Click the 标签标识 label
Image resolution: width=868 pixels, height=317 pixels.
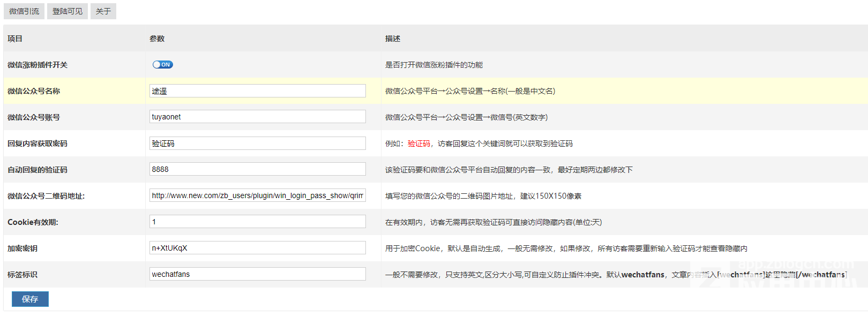click(x=23, y=275)
